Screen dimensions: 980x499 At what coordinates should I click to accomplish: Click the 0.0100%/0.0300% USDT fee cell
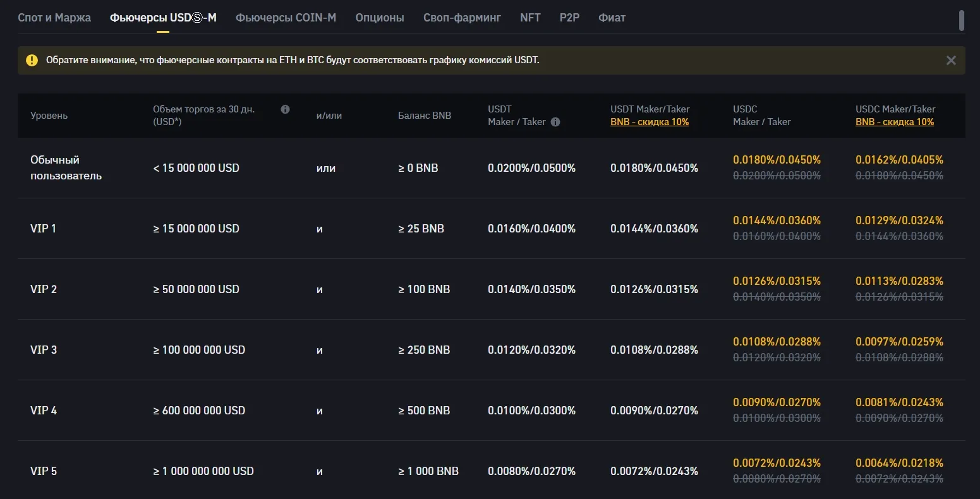click(531, 411)
